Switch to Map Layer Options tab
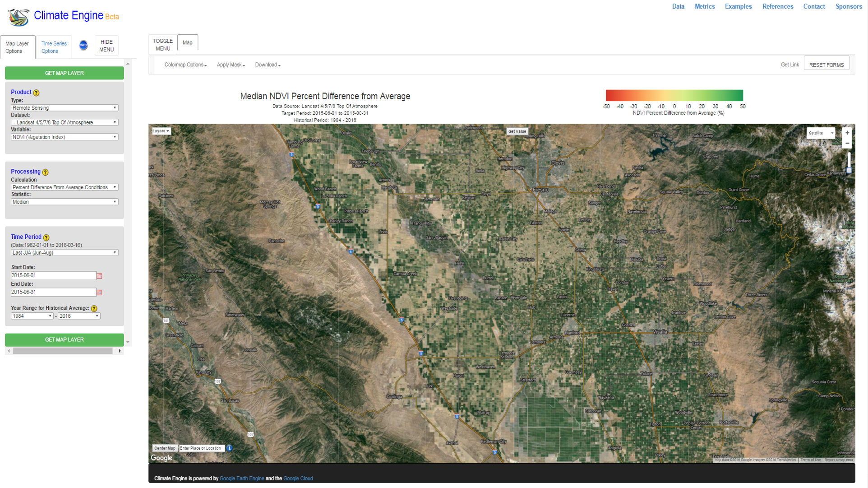868x488 pixels. coord(17,47)
